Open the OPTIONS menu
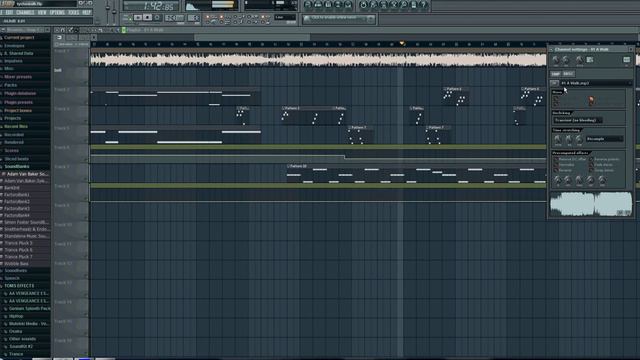The width and height of the screenshot is (640, 360). pos(57,13)
